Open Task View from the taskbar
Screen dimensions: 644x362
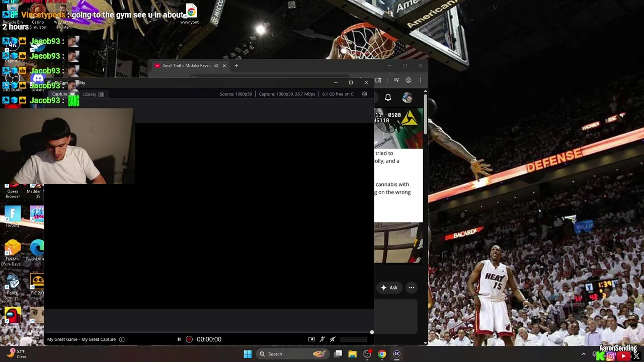[338, 354]
